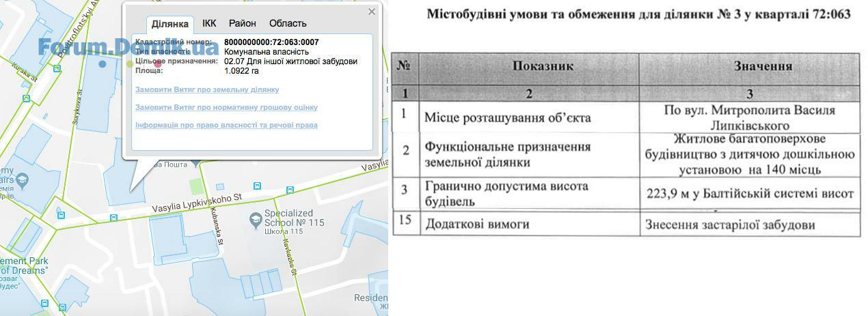Click the № column header in table

click(x=404, y=66)
